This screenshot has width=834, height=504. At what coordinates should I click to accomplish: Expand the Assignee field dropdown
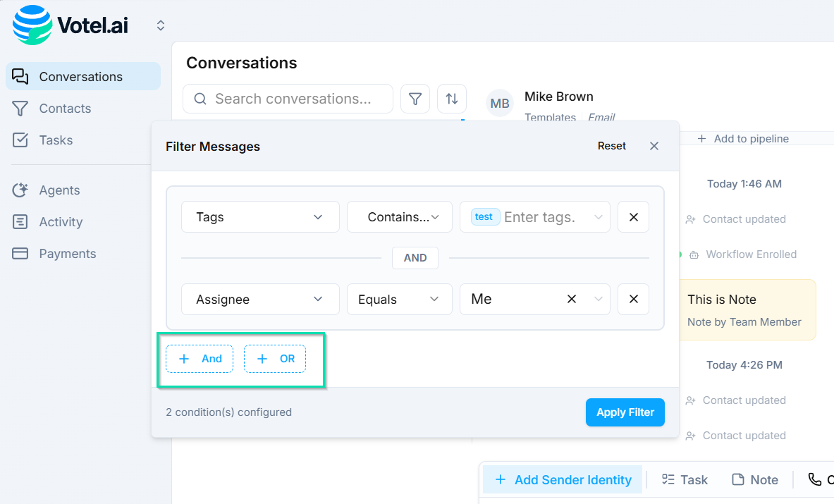click(x=260, y=300)
